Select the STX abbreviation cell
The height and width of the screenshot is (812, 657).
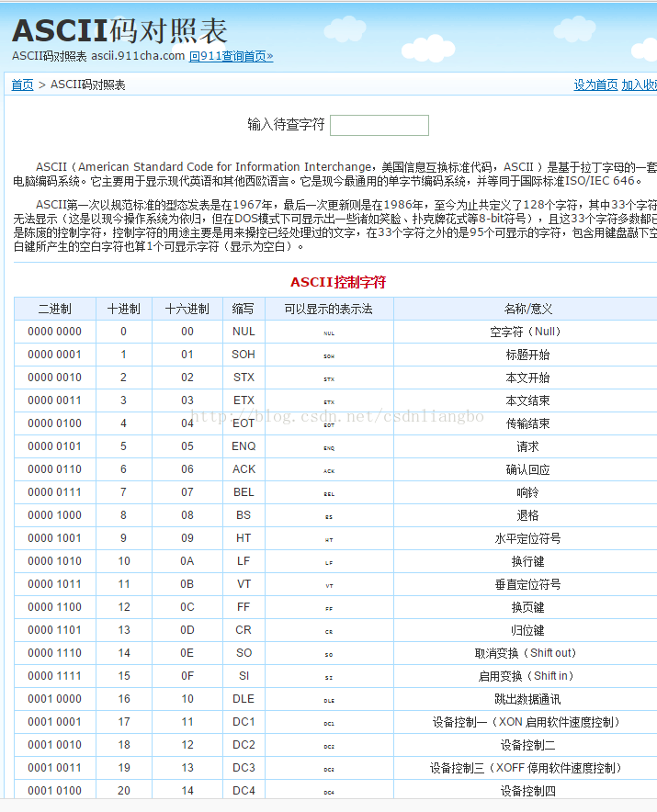pyautogui.click(x=244, y=378)
